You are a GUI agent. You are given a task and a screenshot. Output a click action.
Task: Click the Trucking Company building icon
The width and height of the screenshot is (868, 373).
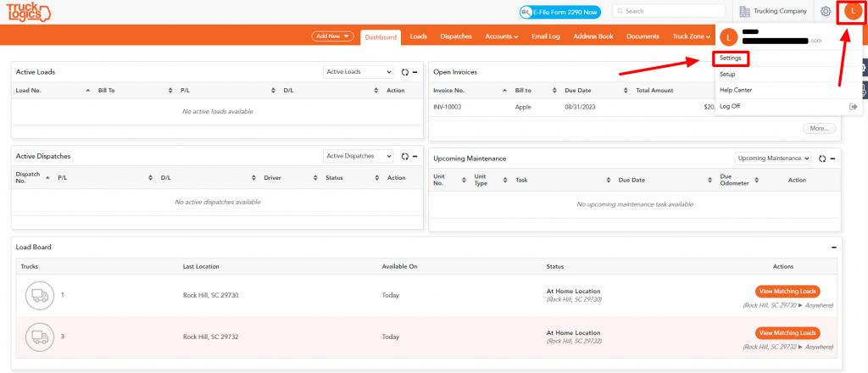[x=744, y=11]
